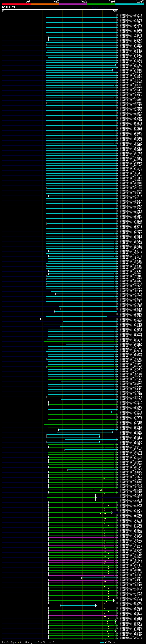The height and width of the screenshot is (644, 146).
Task: Click the purple ~60% identity legend segment
Action: coord(73,4)
